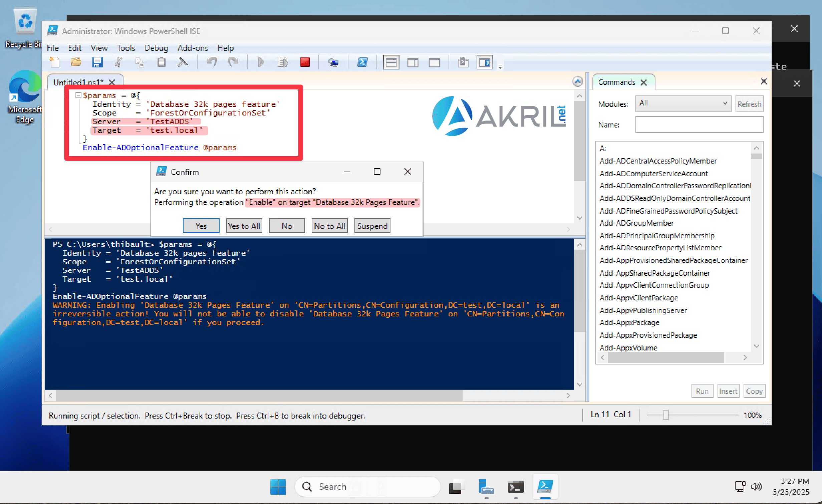Click the New script toolbar icon
The width and height of the screenshot is (822, 504).
[54, 62]
